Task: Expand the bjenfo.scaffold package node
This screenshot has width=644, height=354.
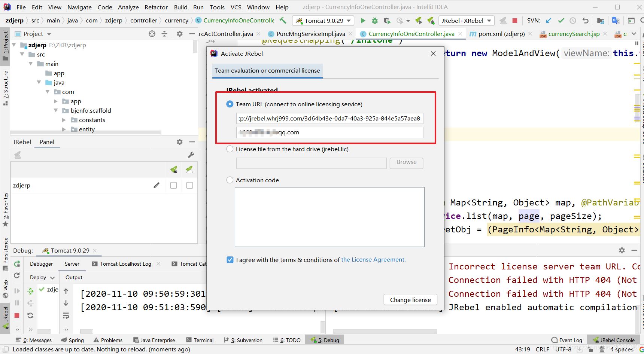Action: point(56,110)
